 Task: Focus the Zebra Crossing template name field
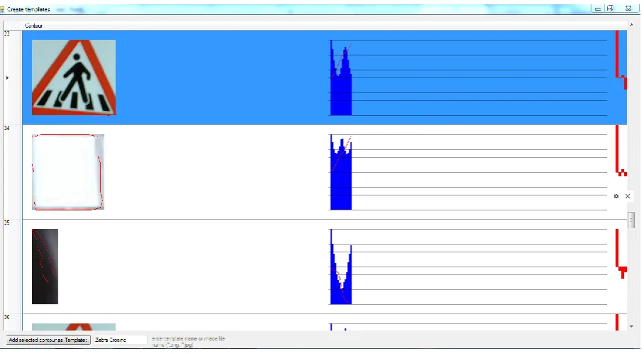(120, 340)
